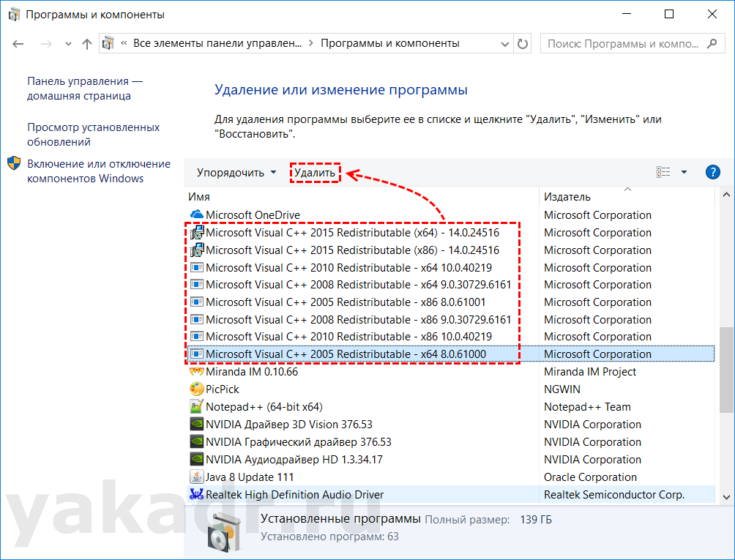
Task: Click the Java 8 Update 111 icon
Action: pyautogui.click(x=196, y=477)
